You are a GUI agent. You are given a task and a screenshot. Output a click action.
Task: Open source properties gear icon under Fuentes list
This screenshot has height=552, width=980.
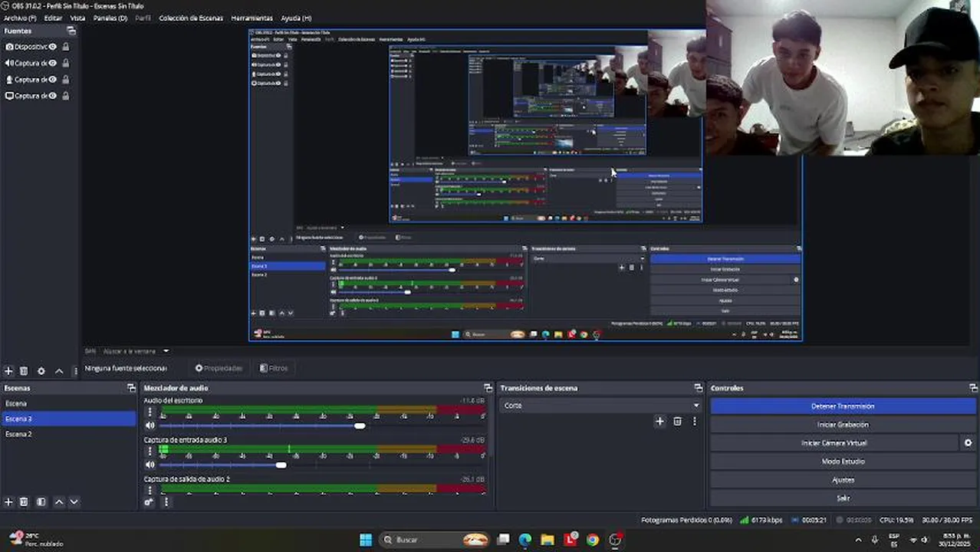point(41,371)
